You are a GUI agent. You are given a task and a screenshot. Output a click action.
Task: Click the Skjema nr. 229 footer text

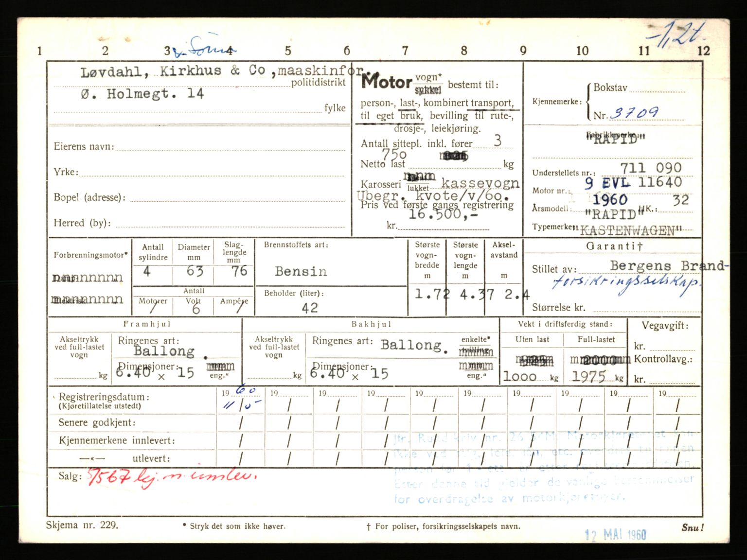[x=82, y=525]
